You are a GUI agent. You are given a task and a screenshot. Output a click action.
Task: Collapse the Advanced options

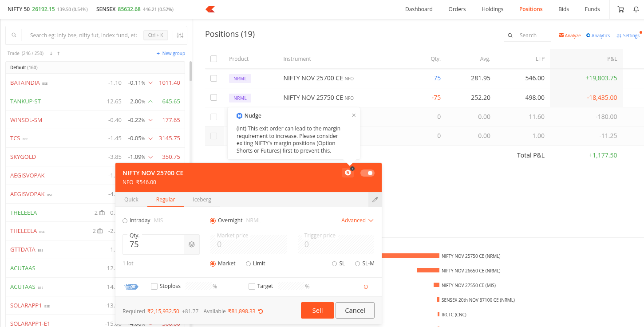point(357,221)
